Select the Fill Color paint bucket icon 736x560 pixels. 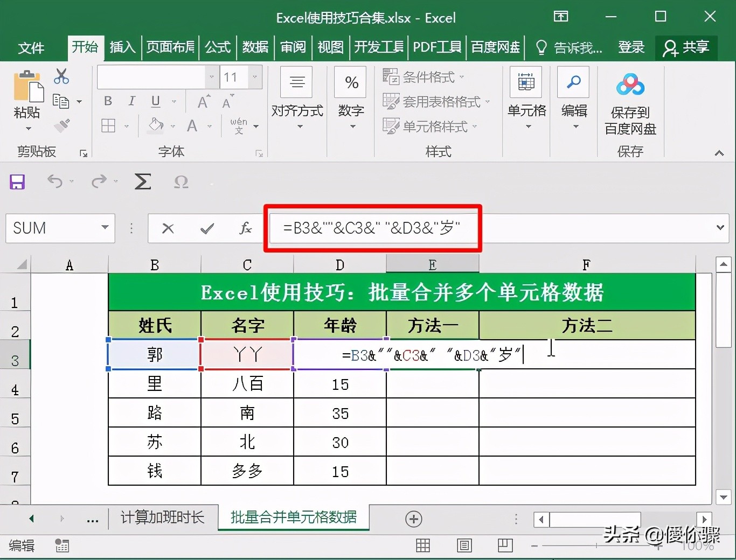coord(154,125)
